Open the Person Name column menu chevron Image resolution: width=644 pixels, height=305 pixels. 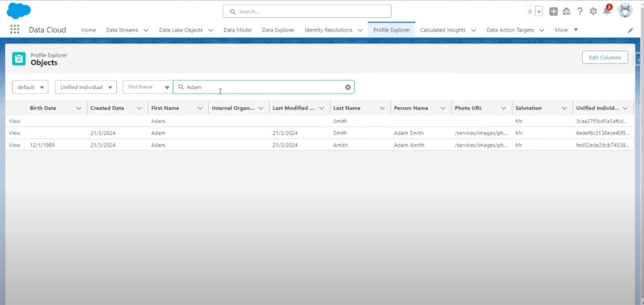pyautogui.click(x=443, y=108)
